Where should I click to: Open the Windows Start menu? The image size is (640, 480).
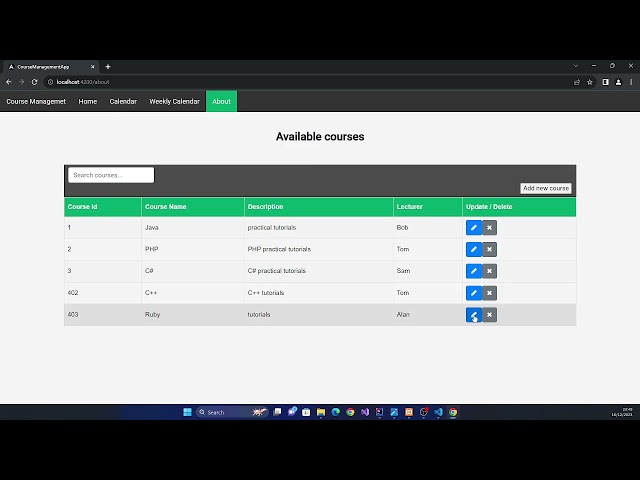187,412
